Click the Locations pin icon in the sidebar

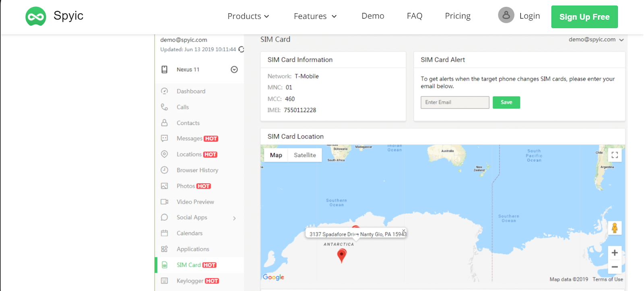click(x=164, y=154)
